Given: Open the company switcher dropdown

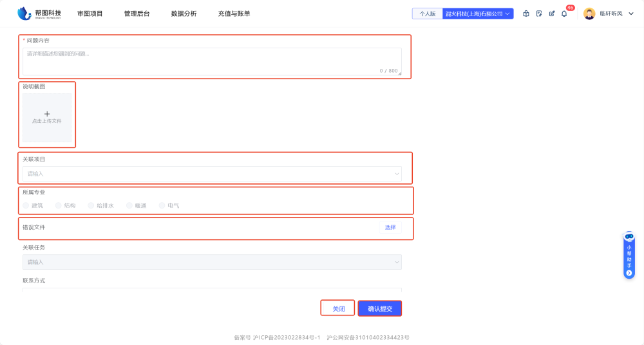Looking at the screenshot, I should pos(478,14).
